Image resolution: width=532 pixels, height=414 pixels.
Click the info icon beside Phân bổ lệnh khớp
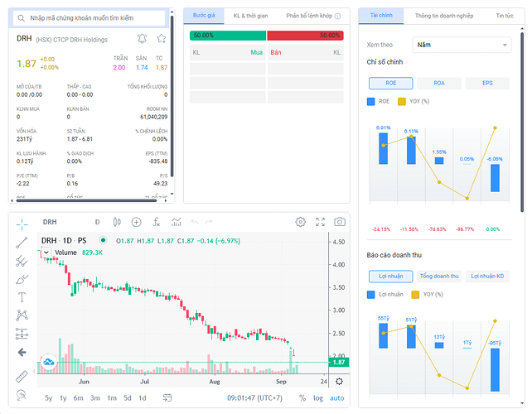point(337,16)
